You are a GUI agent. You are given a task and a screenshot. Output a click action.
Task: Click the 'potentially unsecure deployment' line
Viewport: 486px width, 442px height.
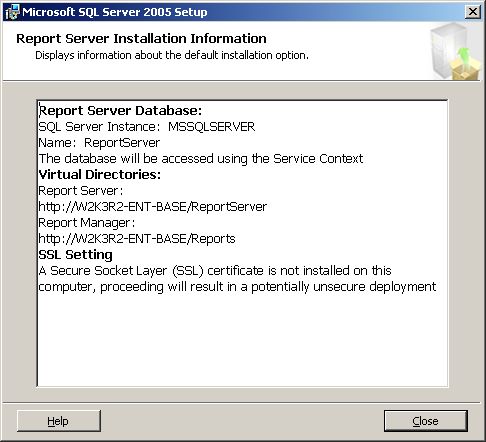click(x=237, y=287)
